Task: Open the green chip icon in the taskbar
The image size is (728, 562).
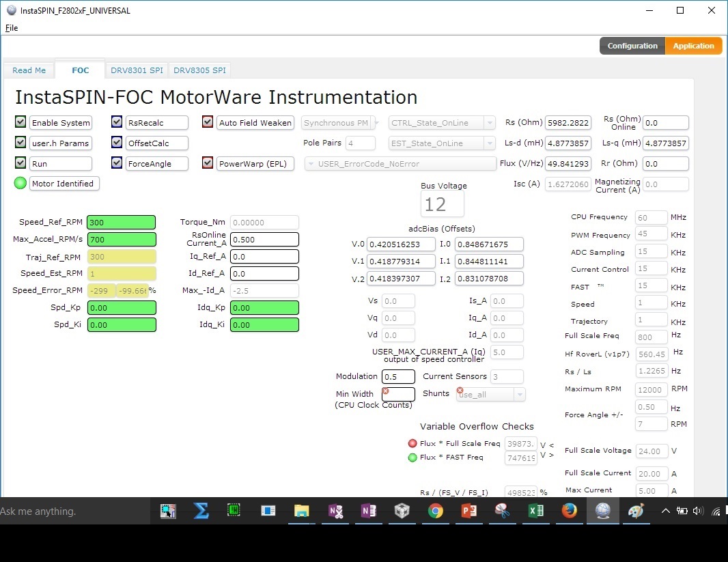Action: (234, 510)
